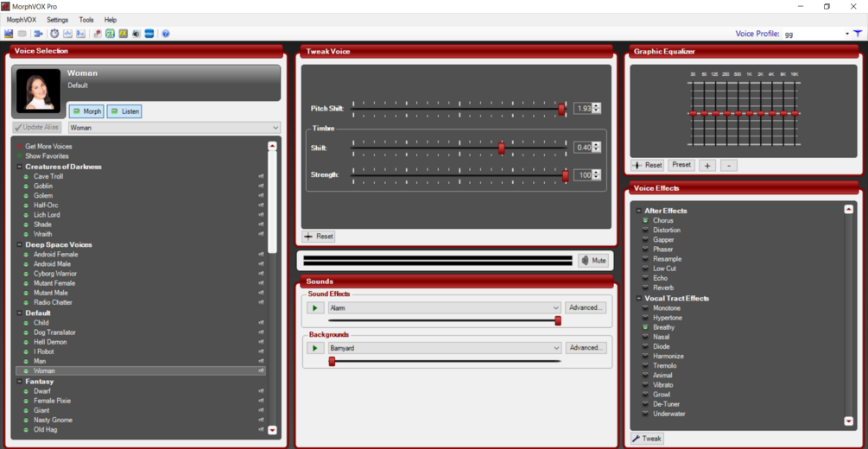Click the bars icon on the Cave Troll row
Image resolution: width=868 pixels, height=449 pixels.
click(261, 177)
